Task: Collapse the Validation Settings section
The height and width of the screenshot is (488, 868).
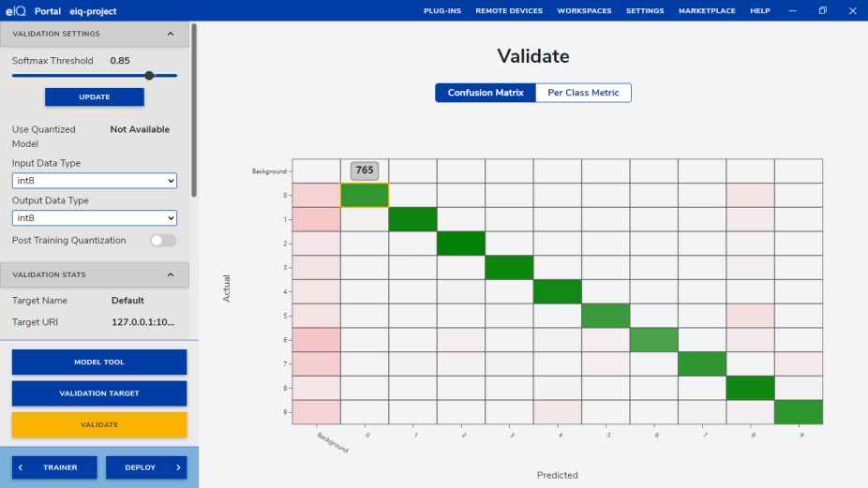Action: pos(170,34)
